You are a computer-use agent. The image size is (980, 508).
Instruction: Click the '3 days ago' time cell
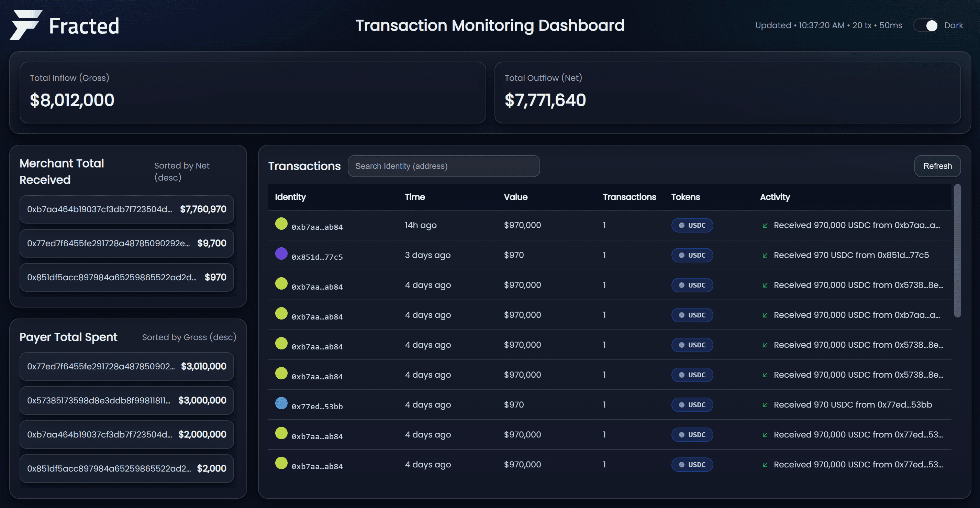(427, 255)
